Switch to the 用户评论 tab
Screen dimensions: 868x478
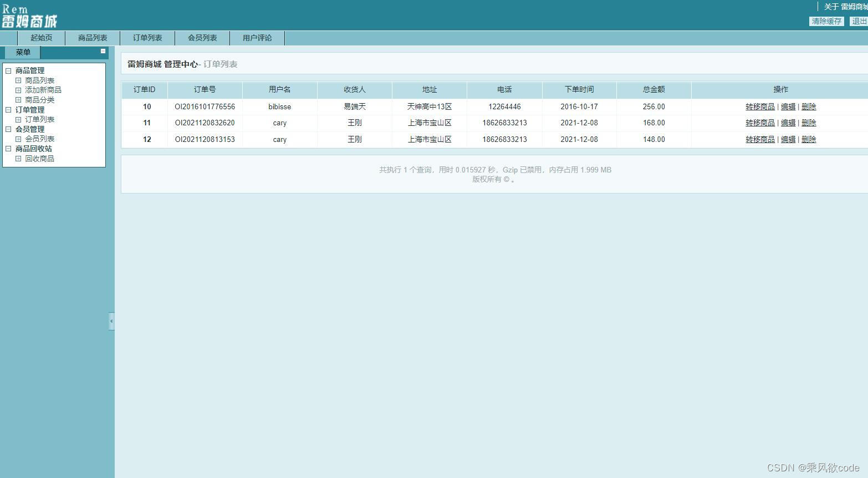click(257, 38)
